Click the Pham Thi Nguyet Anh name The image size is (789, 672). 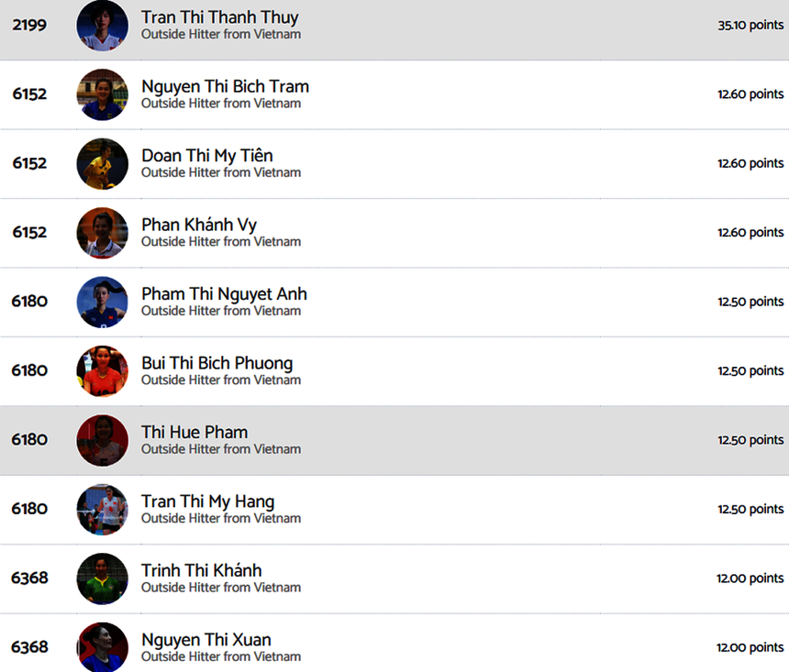(224, 293)
